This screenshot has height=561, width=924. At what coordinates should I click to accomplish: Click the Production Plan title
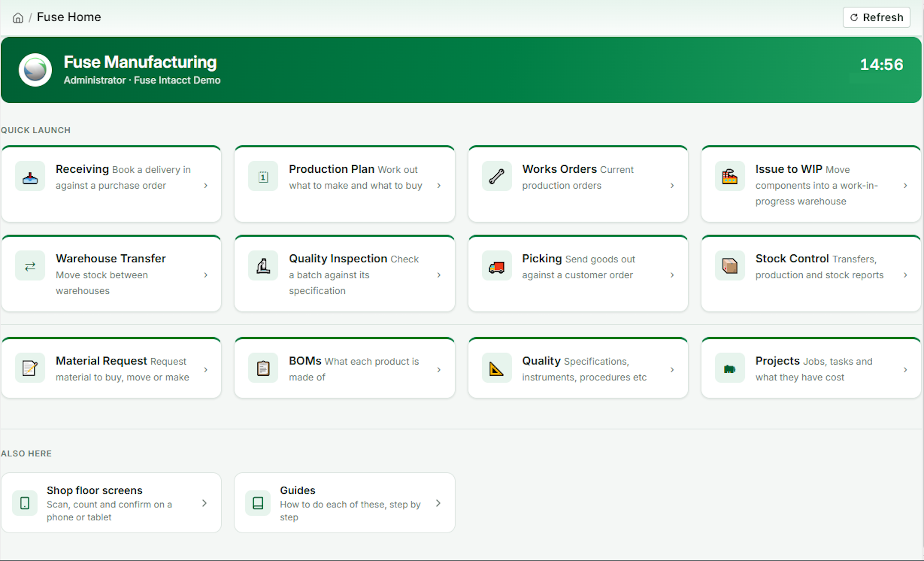pyautogui.click(x=332, y=169)
